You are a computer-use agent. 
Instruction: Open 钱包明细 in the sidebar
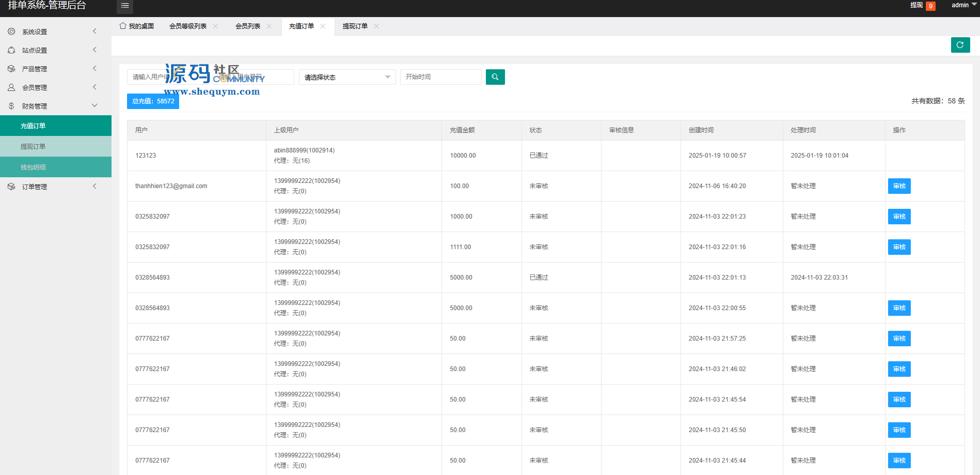[x=56, y=167]
